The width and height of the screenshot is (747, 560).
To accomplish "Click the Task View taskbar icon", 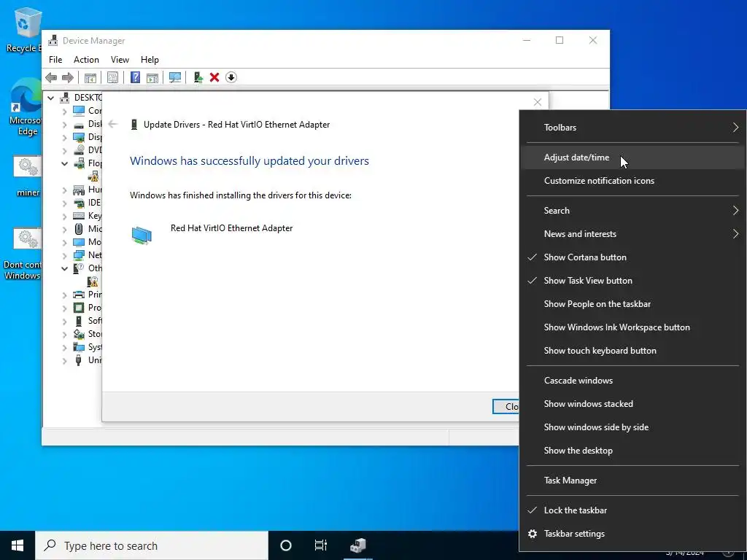I will [321, 545].
